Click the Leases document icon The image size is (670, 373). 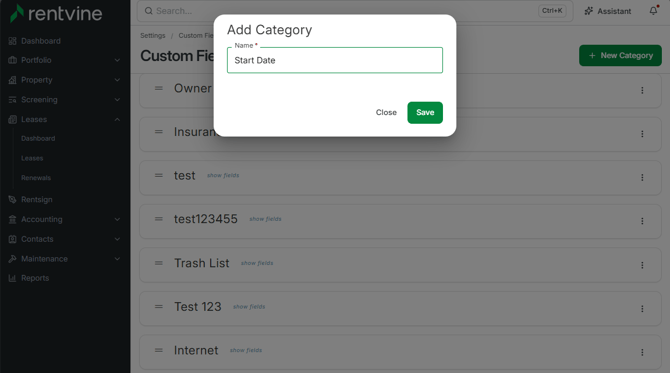coord(12,119)
